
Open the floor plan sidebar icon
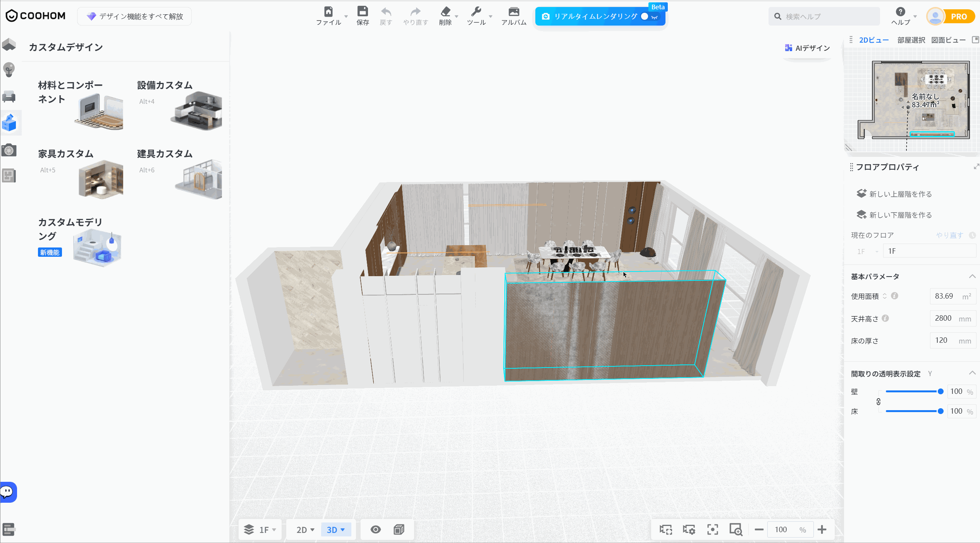(9, 45)
